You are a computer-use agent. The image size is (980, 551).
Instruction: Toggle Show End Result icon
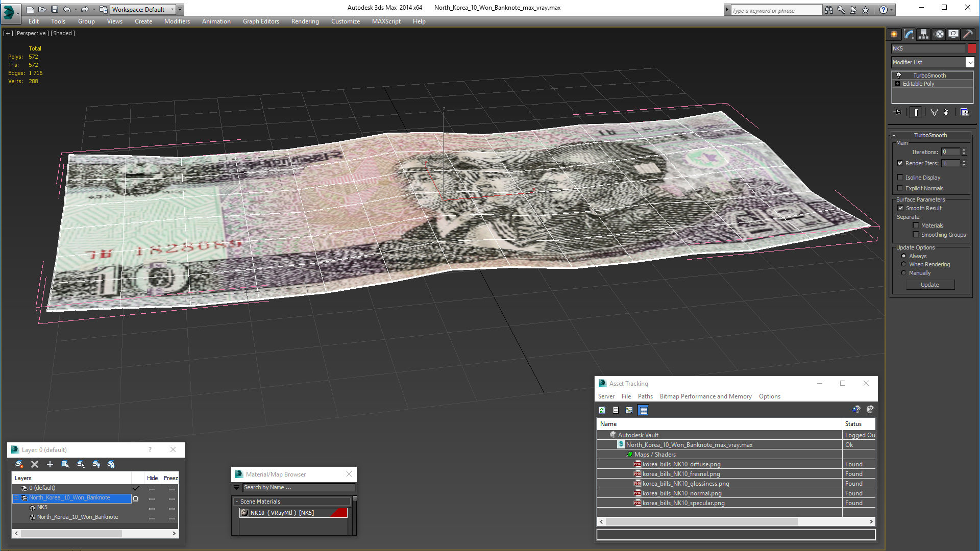tap(916, 112)
